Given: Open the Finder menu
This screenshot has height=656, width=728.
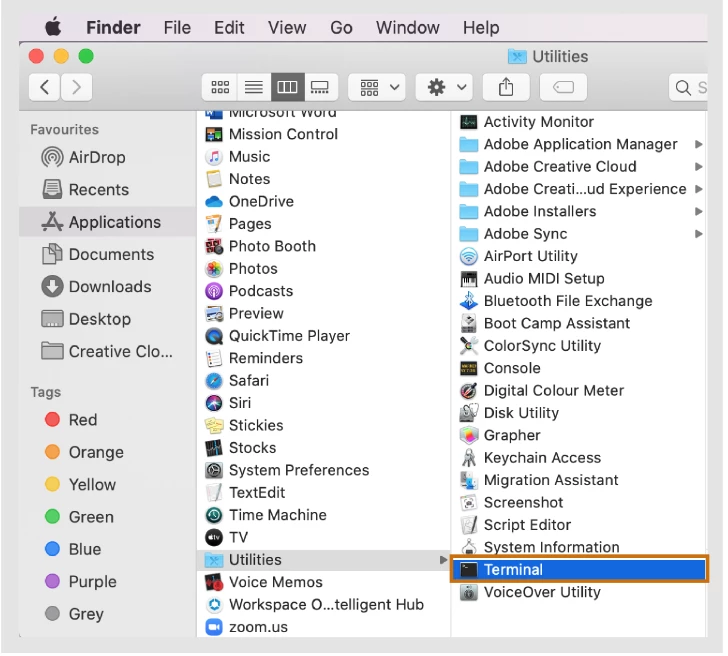Looking at the screenshot, I should click(114, 27).
